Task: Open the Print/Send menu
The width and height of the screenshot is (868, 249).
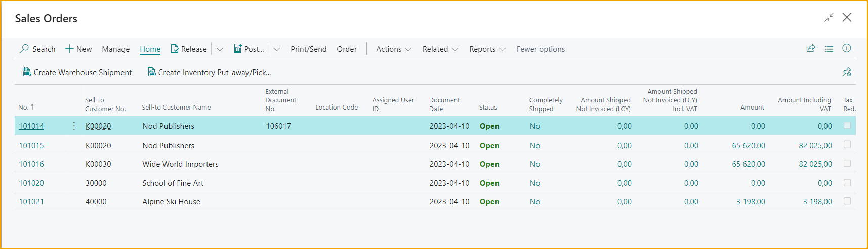Action: [308, 49]
